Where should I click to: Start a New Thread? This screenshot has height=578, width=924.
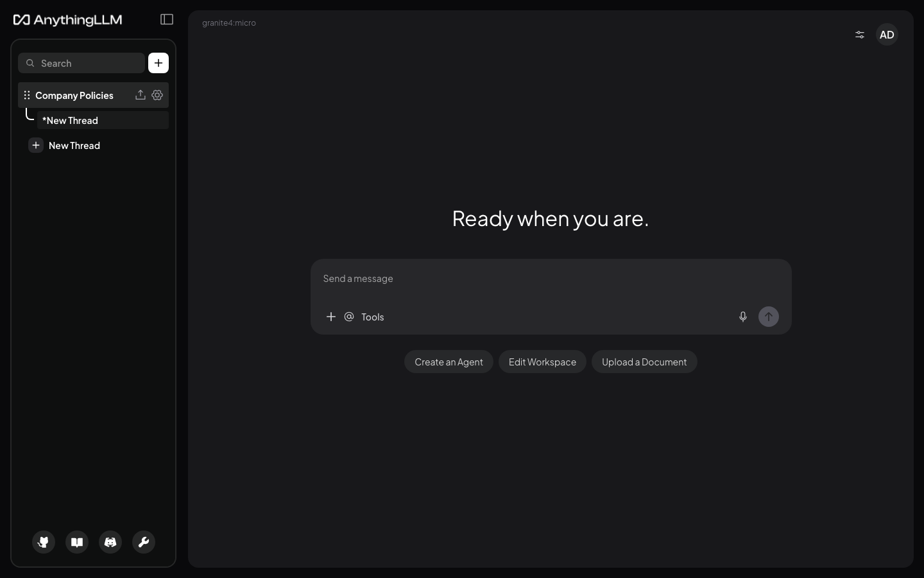[74, 145]
